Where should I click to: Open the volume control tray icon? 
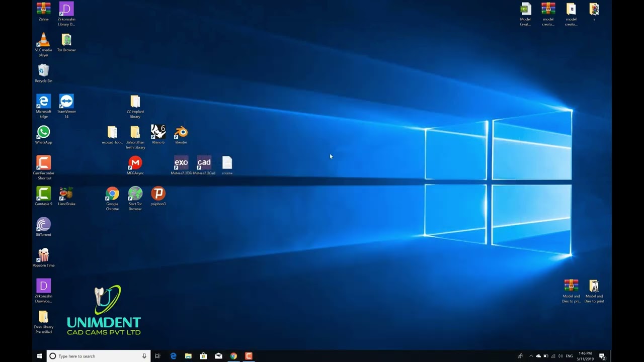(560, 356)
